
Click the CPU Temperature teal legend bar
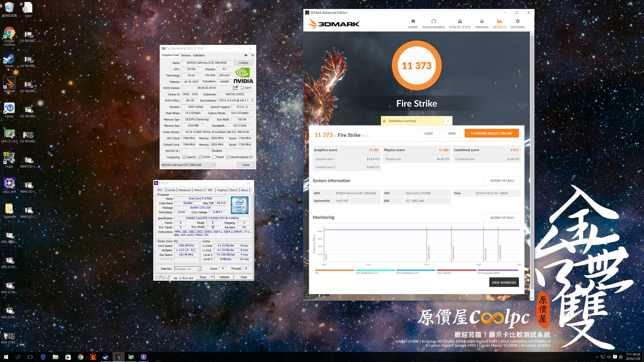[375, 270]
